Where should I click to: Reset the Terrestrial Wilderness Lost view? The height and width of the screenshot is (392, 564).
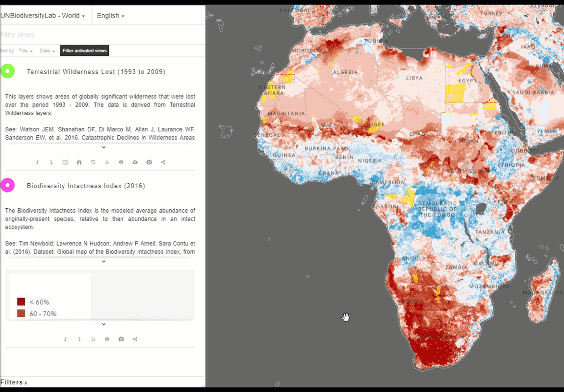click(x=93, y=162)
